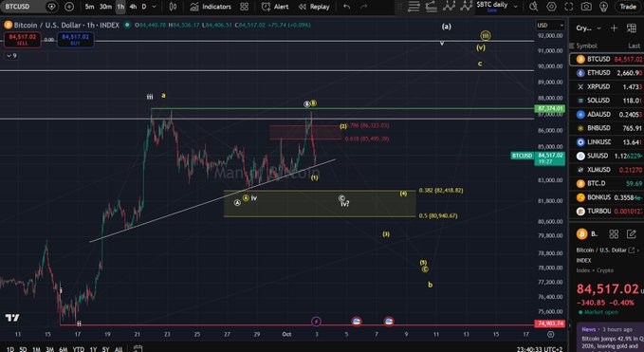Open the USD currency dropdown on price axis

550,25
